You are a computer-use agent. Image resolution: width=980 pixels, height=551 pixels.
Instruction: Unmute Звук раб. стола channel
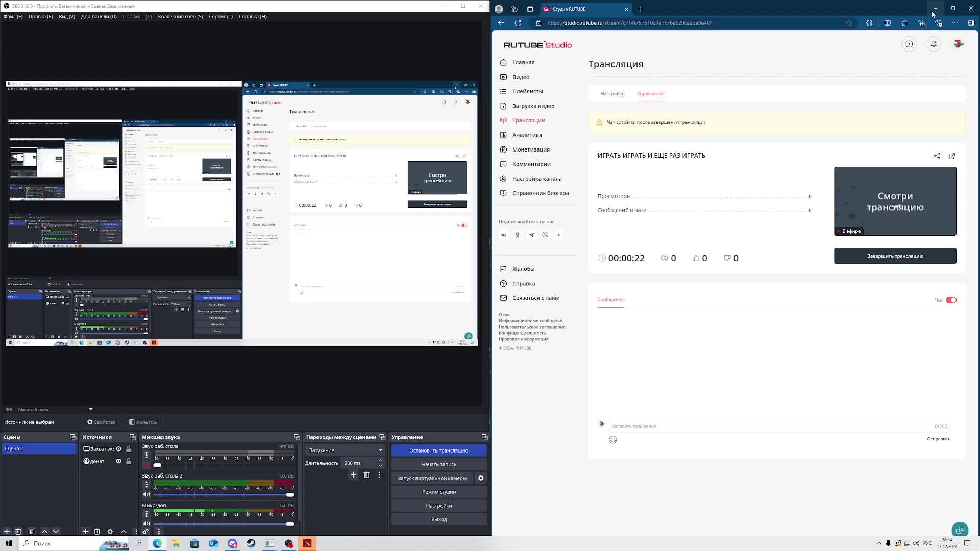(146, 465)
